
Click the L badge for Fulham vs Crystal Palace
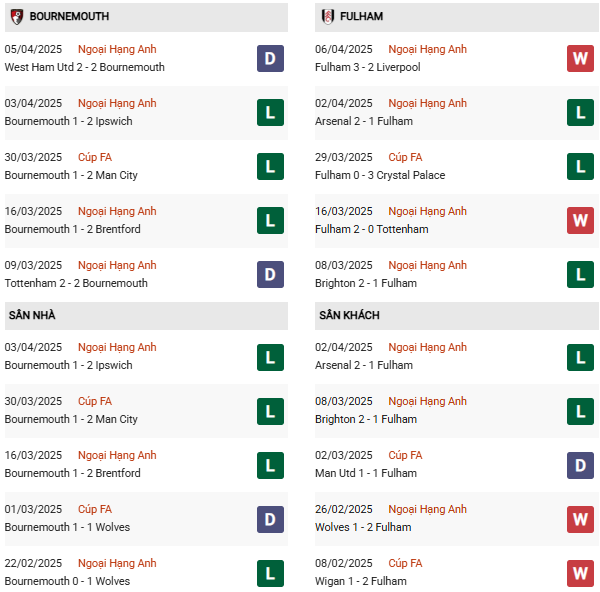point(580,166)
